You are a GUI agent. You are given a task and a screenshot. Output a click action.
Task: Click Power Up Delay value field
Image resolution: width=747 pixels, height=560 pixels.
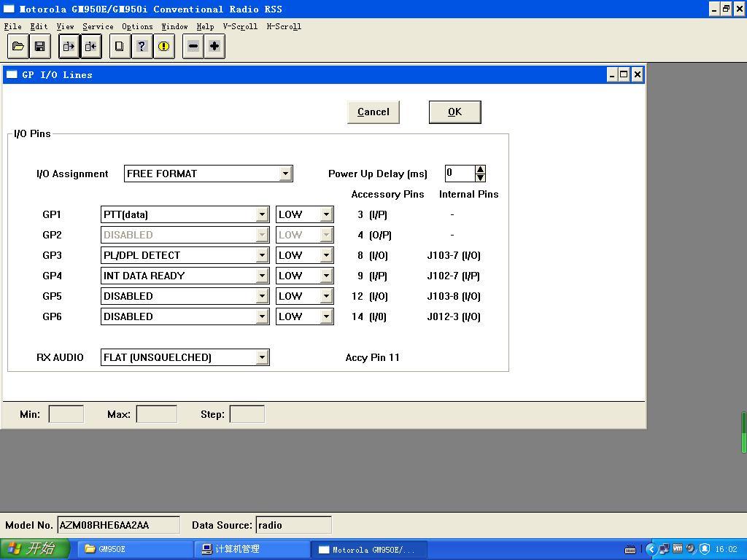[x=460, y=174]
